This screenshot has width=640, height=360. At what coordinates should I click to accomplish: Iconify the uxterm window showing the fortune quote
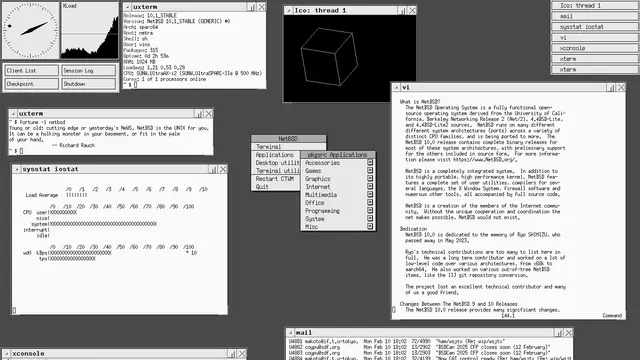point(13,113)
